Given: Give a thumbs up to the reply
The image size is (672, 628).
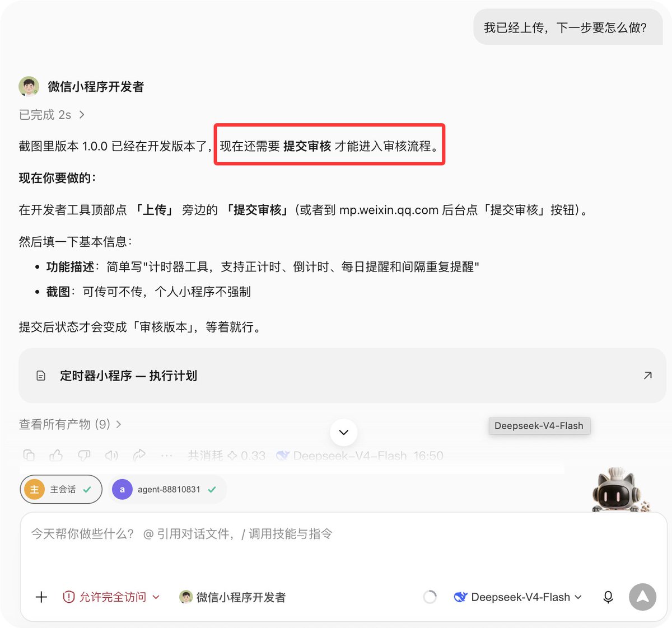Looking at the screenshot, I should (56, 456).
